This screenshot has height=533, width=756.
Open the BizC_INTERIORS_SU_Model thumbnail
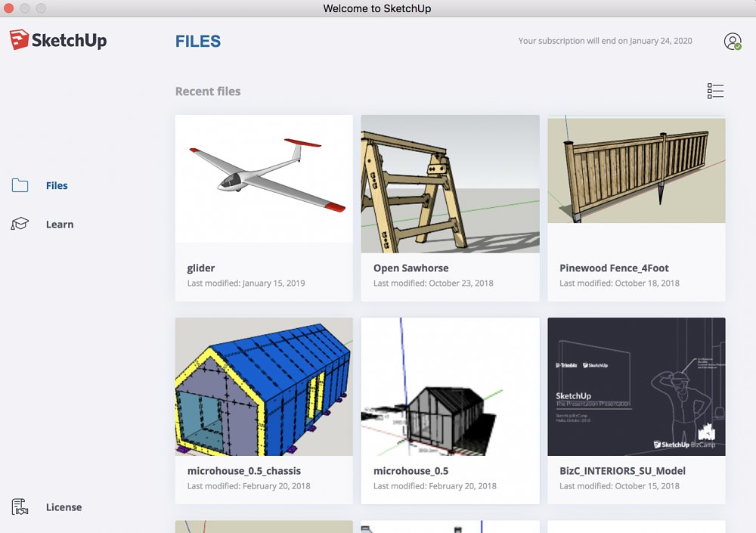point(637,386)
